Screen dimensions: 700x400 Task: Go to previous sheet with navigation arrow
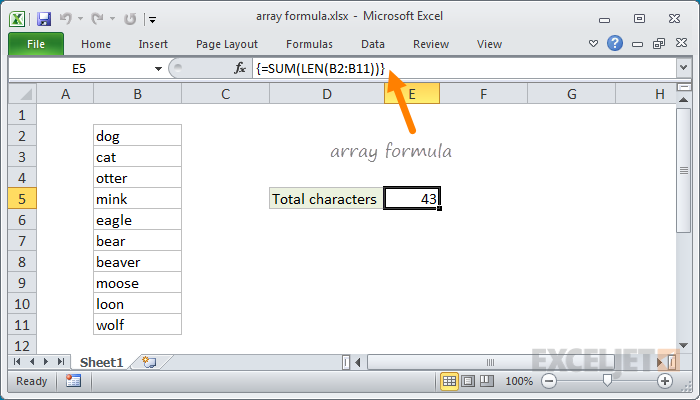(32, 362)
